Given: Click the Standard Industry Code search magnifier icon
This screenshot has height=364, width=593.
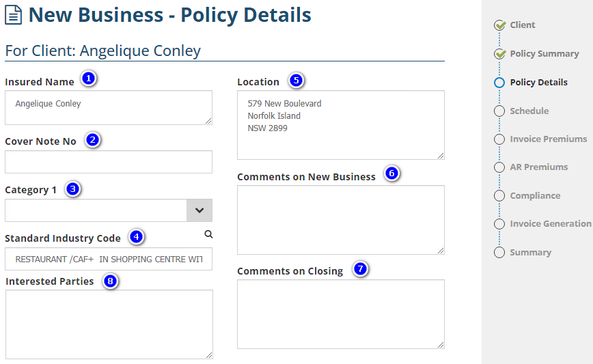Looking at the screenshot, I should click(208, 234).
